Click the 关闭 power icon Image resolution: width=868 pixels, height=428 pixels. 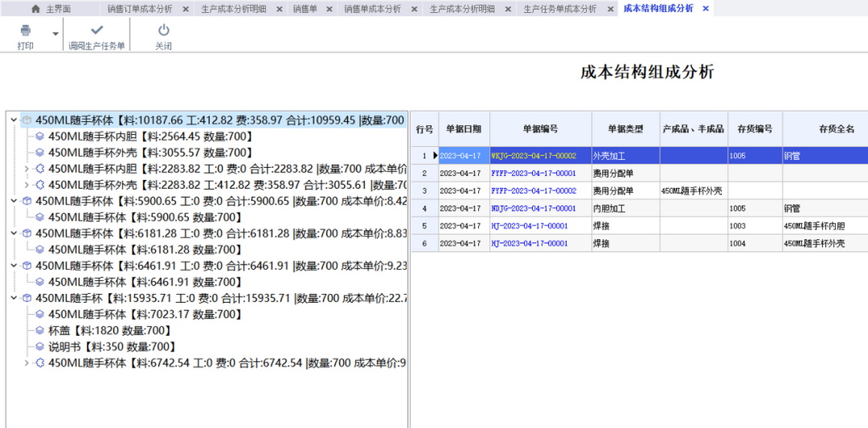[163, 31]
